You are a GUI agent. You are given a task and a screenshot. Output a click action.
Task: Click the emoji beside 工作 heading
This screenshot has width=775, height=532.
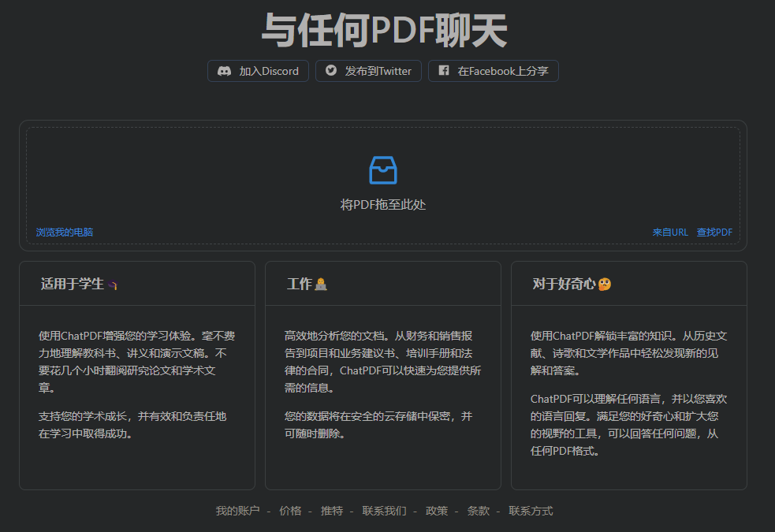pos(321,285)
